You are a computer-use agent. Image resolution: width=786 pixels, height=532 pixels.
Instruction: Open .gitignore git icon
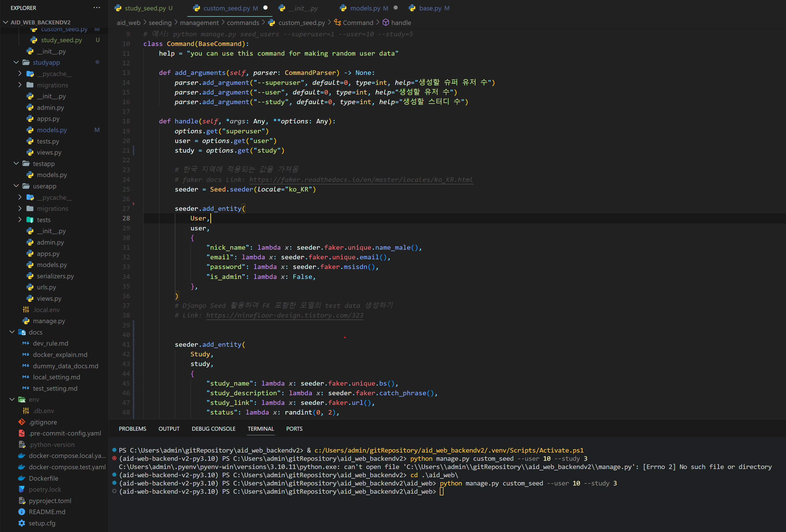click(x=22, y=422)
